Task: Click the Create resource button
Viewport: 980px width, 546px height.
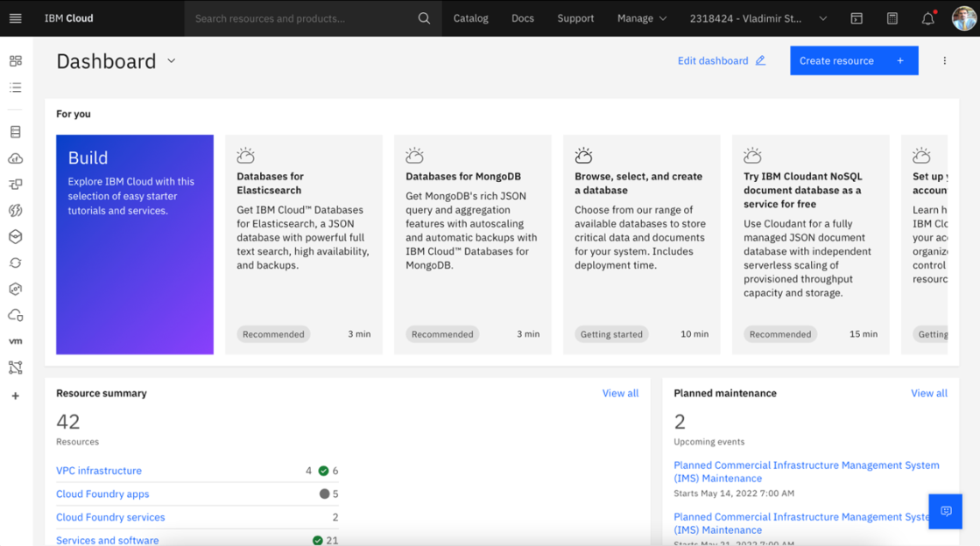Action: click(x=854, y=60)
